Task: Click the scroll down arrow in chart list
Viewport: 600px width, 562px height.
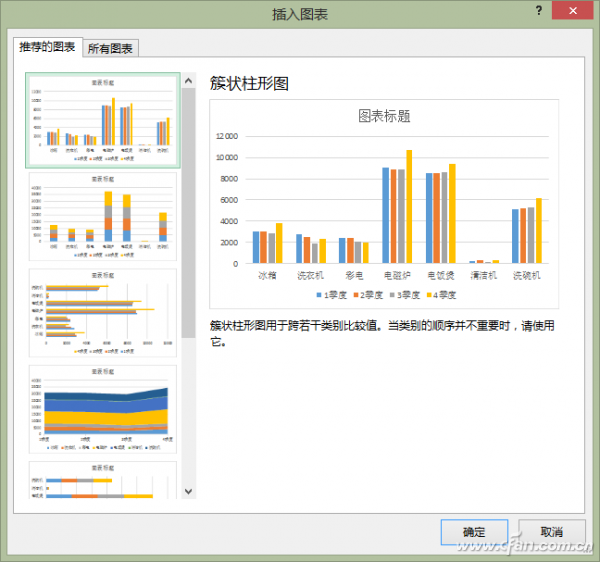Action: [188, 490]
